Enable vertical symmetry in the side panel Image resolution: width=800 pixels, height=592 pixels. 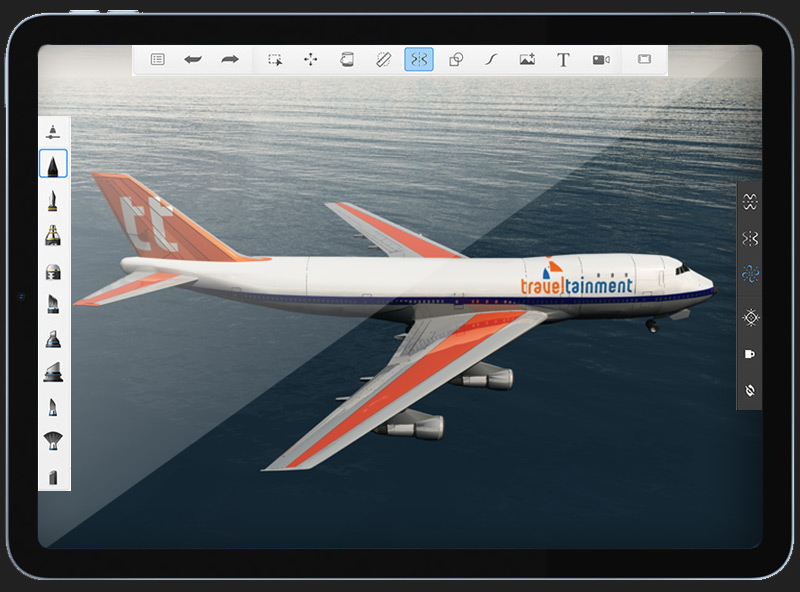750,238
